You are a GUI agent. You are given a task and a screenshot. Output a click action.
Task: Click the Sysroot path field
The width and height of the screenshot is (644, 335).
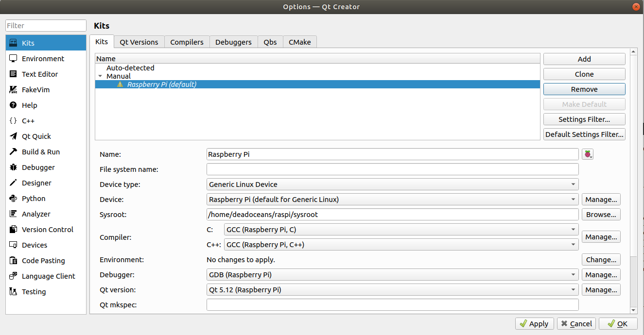(x=393, y=215)
